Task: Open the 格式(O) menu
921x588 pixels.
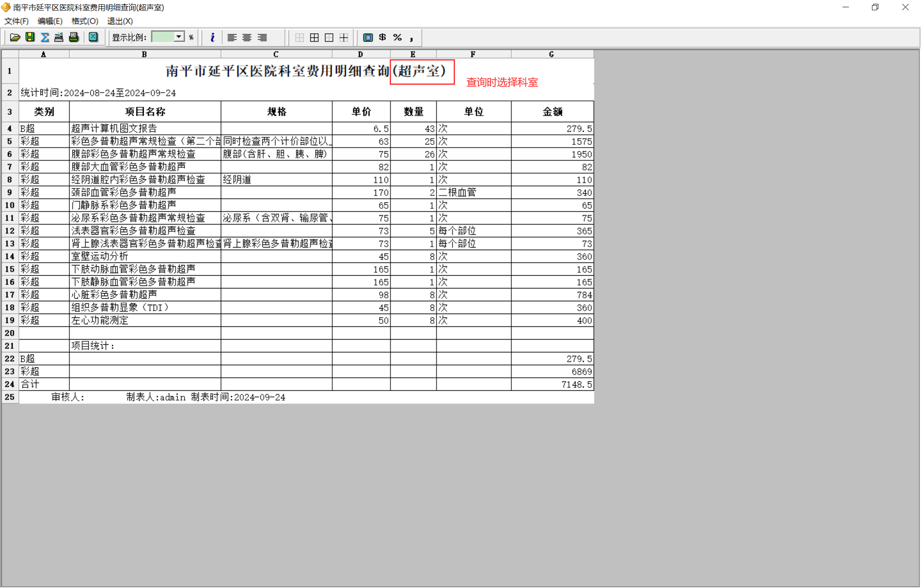Action: coord(84,21)
